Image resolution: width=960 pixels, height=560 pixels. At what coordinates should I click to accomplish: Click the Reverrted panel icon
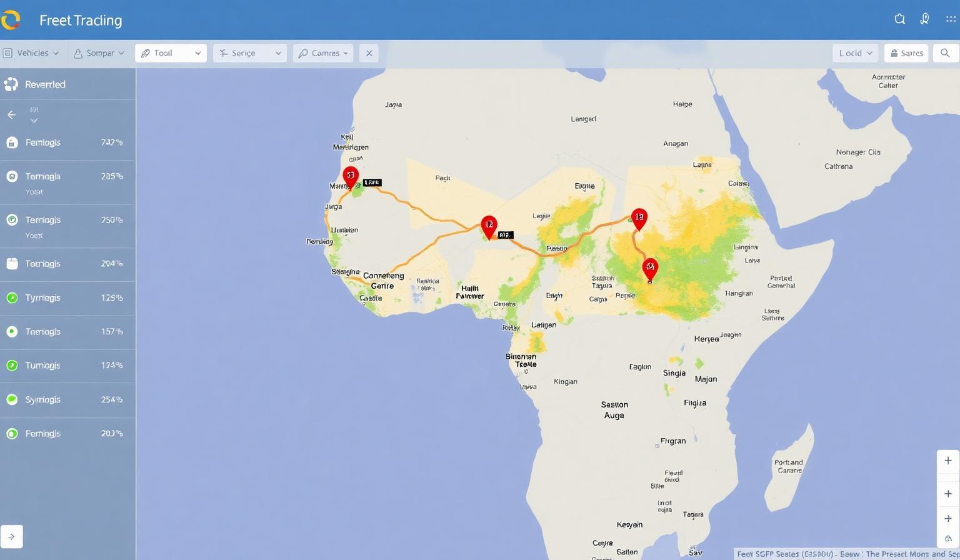pos(11,84)
